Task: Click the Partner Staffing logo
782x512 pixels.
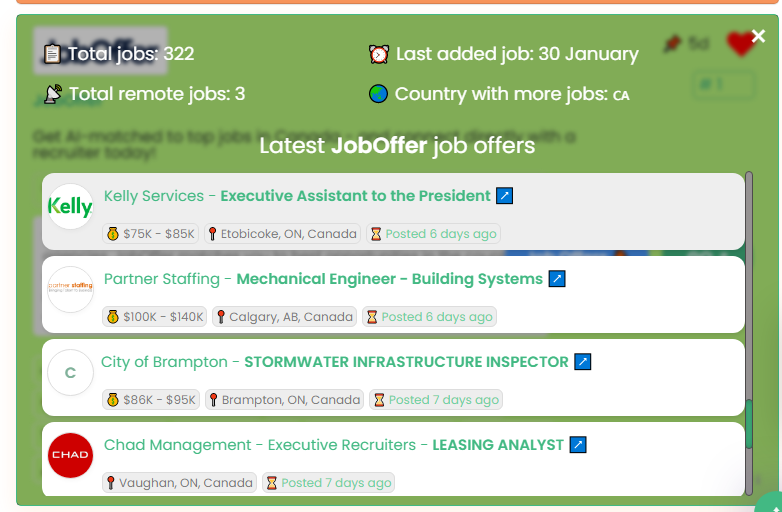Action: click(x=70, y=289)
